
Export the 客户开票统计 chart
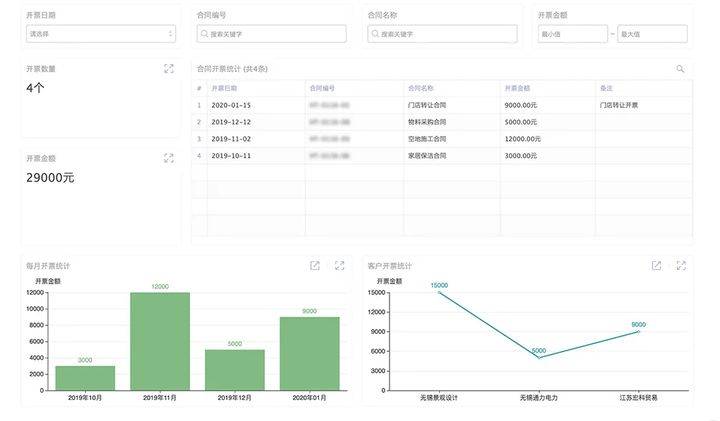656,266
